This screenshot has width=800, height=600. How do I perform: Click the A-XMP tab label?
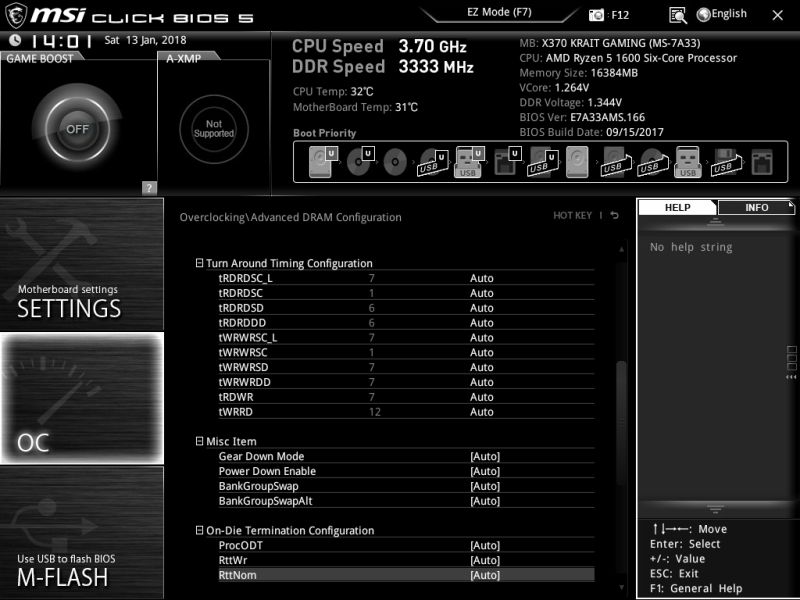click(x=184, y=58)
